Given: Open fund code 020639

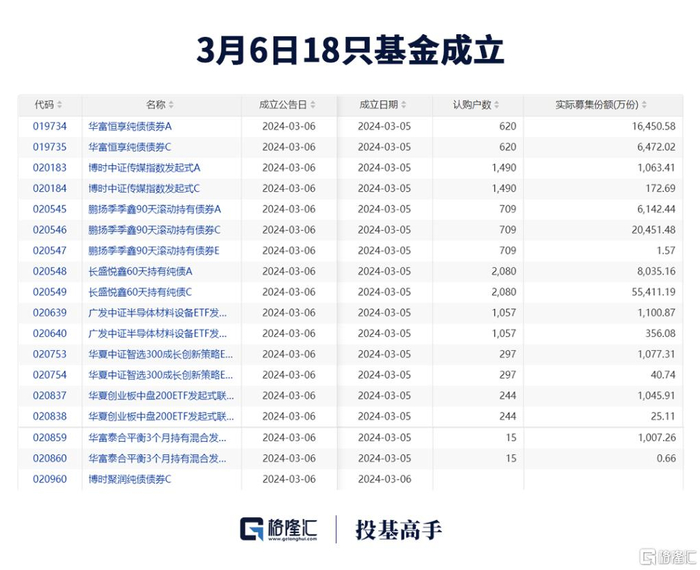Looking at the screenshot, I should point(50,312).
